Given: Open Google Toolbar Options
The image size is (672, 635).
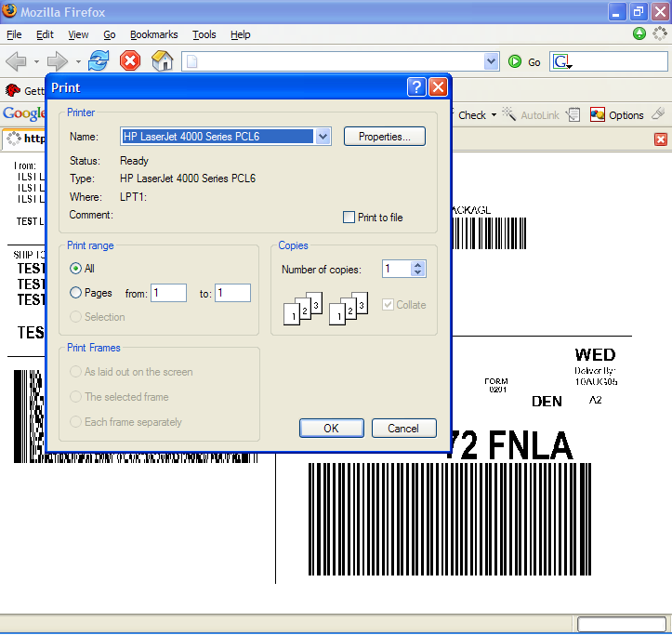Looking at the screenshot, I should click(617, 115).
